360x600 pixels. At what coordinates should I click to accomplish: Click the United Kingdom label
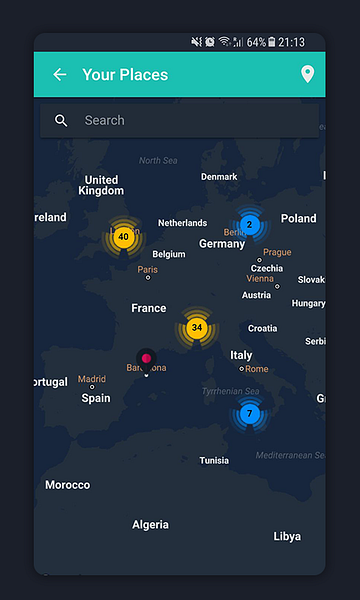(x=101, y=185)
